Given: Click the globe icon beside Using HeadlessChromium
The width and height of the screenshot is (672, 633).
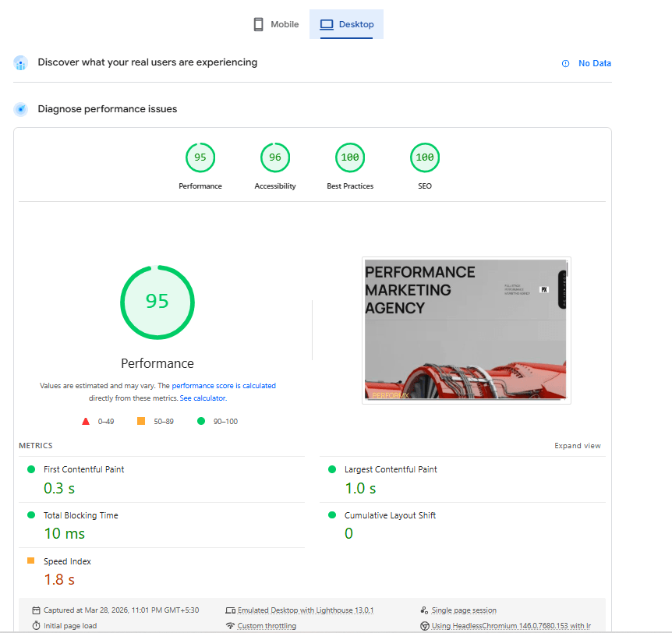Looking at the screenshot, I should point(426,625).
